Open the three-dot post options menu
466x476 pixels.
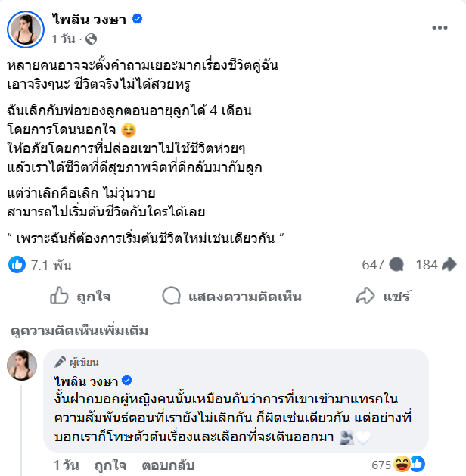click(440, 27)
